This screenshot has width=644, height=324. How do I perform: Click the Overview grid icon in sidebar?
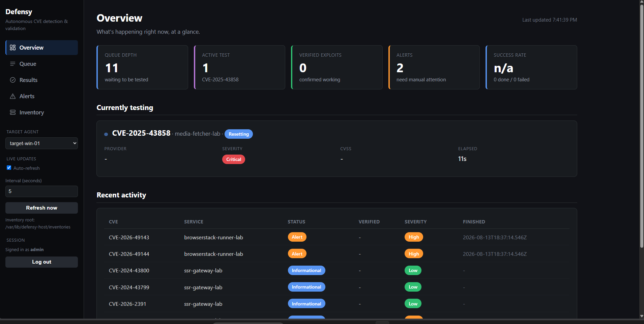[13, 48]
